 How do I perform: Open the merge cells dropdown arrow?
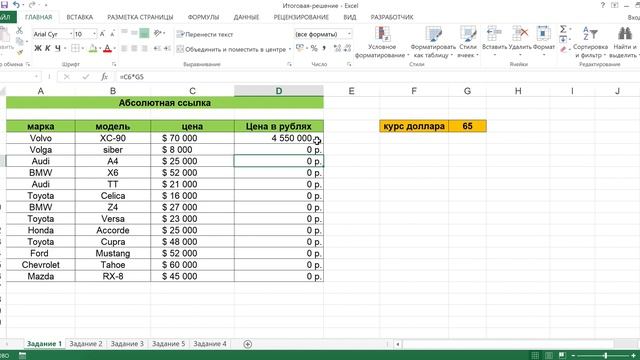tap(290, 49)
